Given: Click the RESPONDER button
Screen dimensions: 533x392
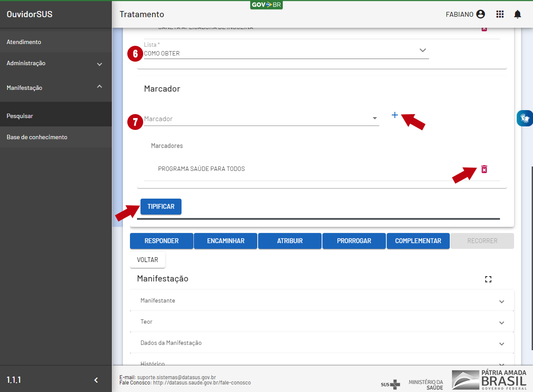Looking at the screenshot, I should 162,241.
